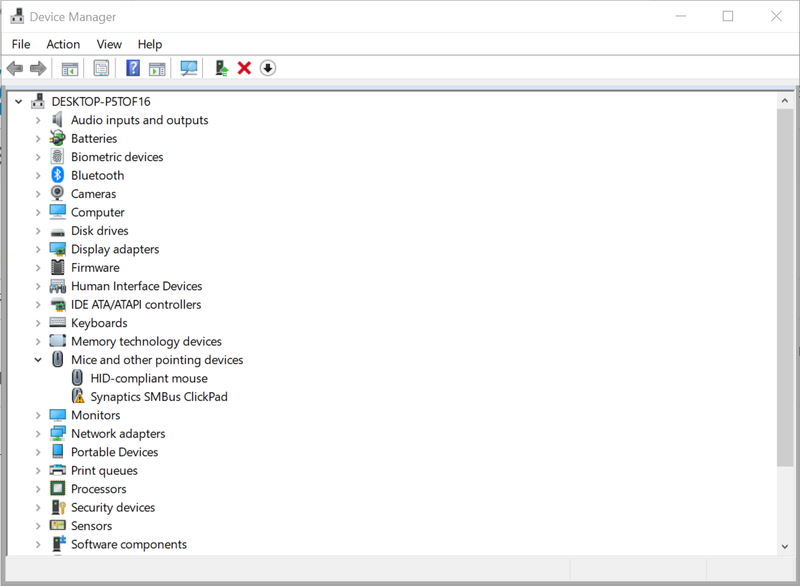This screenshot has width=800, height=586.
Task: Click the Update driver toolbar icon
Action: point(220,68)
